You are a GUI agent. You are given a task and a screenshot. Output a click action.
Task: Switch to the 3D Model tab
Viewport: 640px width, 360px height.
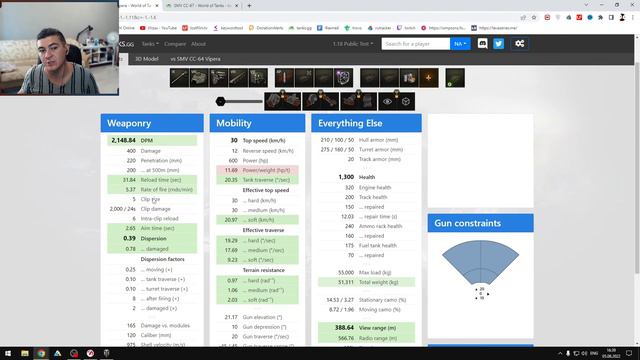pyautogui.click(x=147, y=59)
